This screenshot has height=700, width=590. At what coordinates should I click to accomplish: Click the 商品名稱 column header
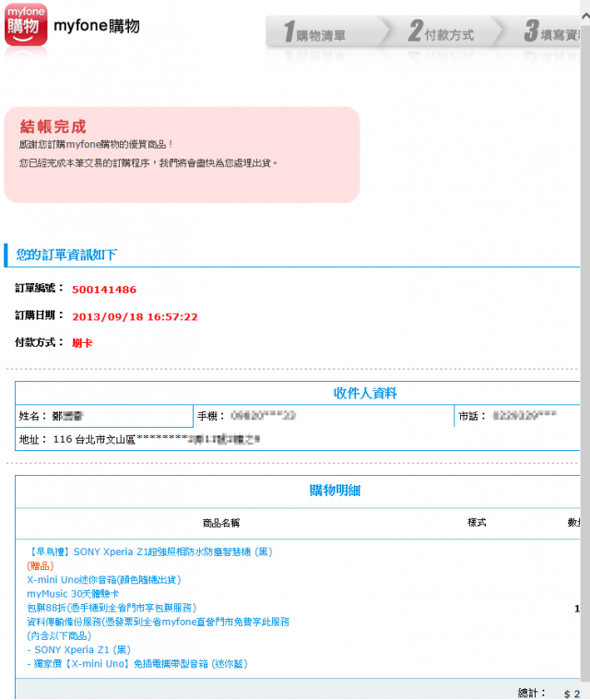click(221, 523)
